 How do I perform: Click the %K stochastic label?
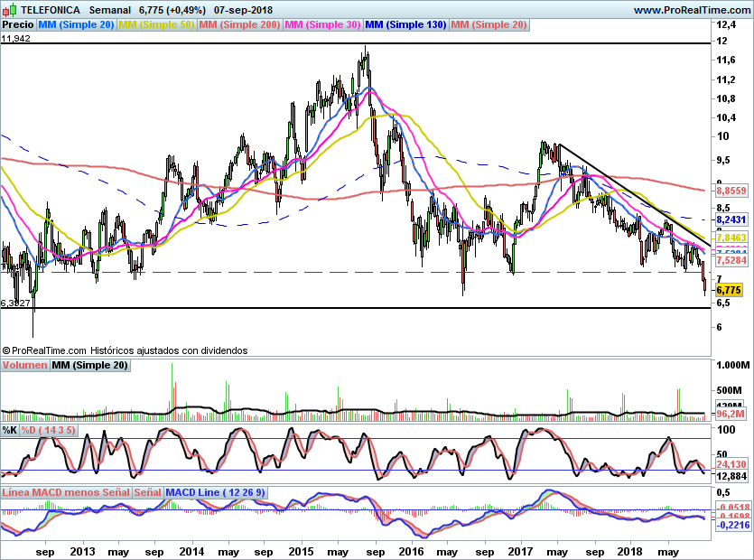point(9,430)
